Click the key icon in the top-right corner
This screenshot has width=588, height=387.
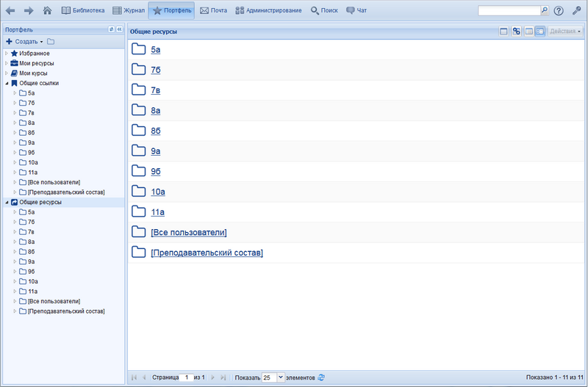click(576, 11)
